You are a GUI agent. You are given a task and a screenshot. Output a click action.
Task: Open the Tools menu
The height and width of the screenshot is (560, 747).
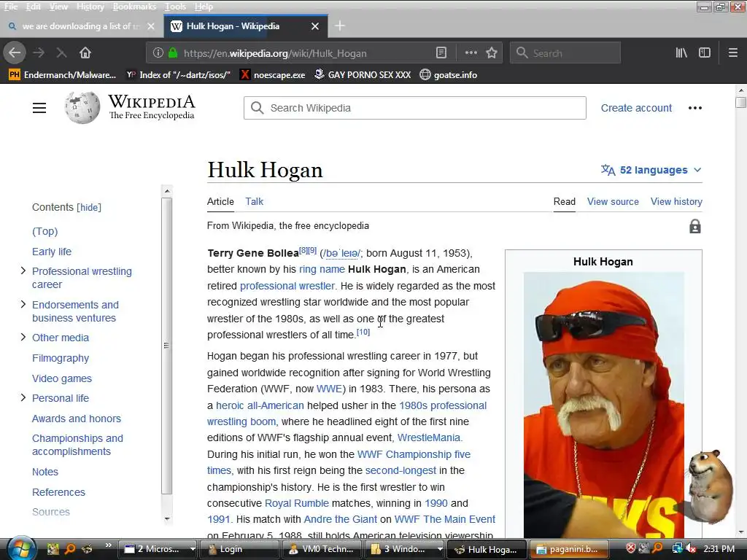tap(175, 7)
